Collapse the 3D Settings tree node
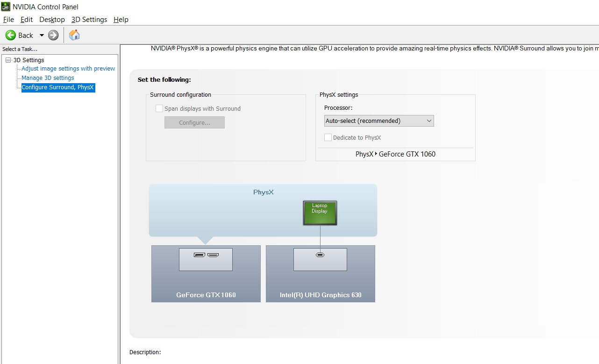The image size is (599, 364). 8,60
